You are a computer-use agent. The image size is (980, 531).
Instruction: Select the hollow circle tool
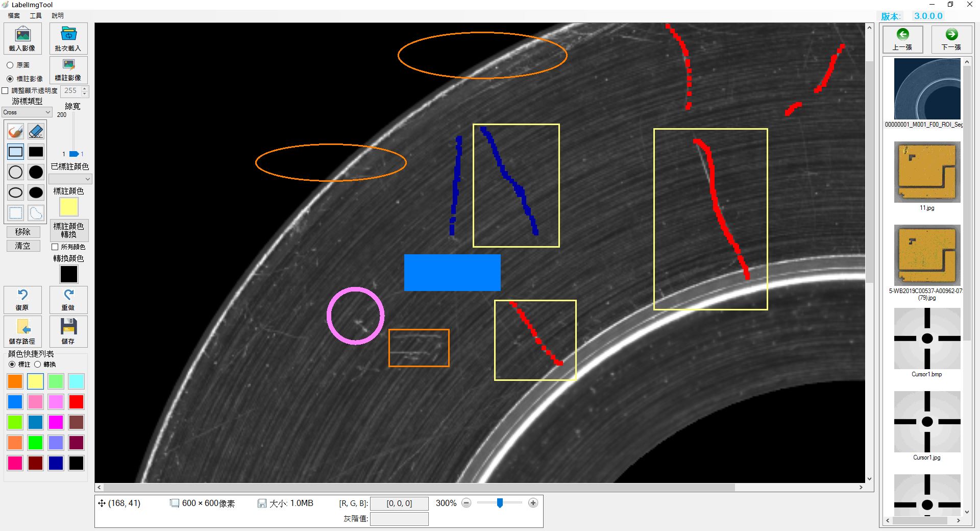pos(15,172)
